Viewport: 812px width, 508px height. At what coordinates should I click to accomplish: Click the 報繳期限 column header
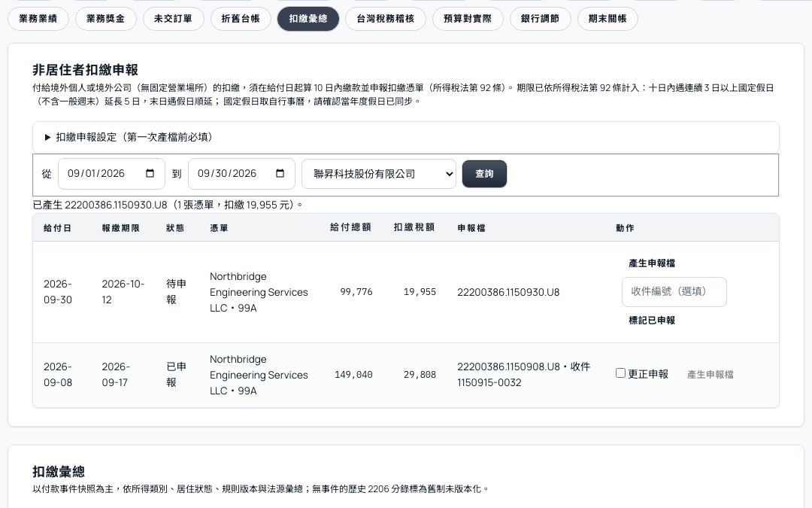coord(120,228)
